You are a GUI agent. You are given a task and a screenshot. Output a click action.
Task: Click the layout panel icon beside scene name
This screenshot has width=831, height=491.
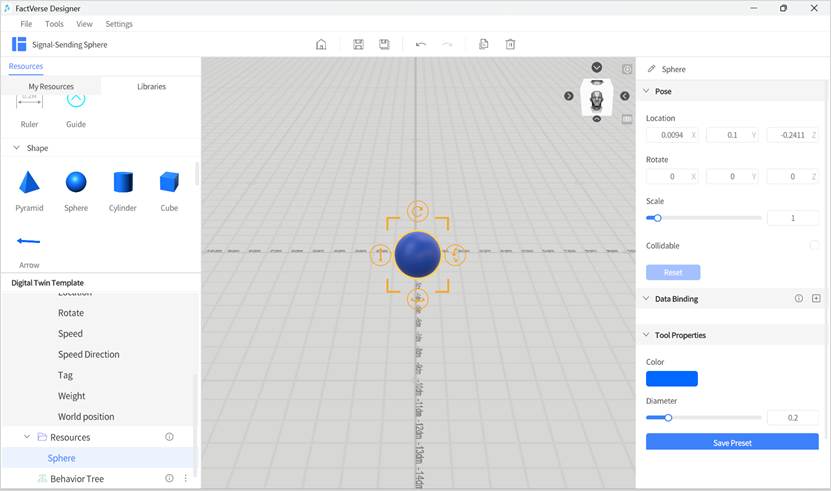pyautogui.click(x=19, y=44)
